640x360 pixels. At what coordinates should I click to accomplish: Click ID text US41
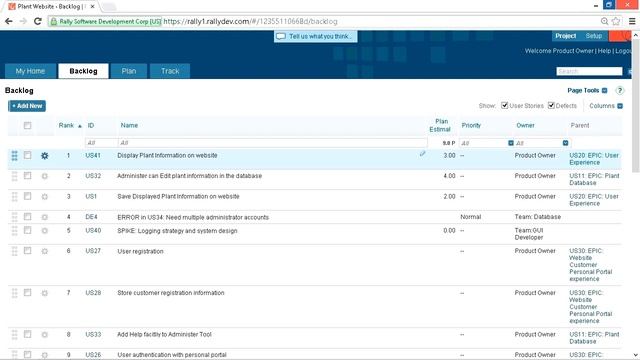tap(93, 156)
